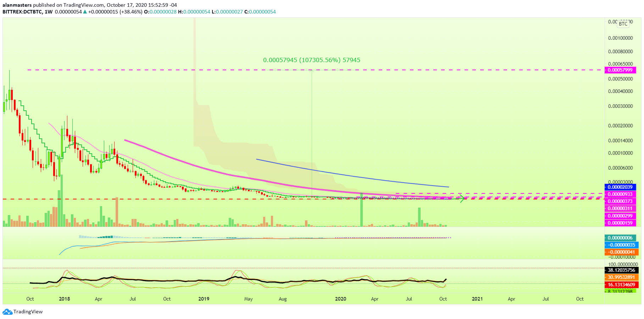Click the blue -0.00000035 MACD value

(x=622, y=245)
